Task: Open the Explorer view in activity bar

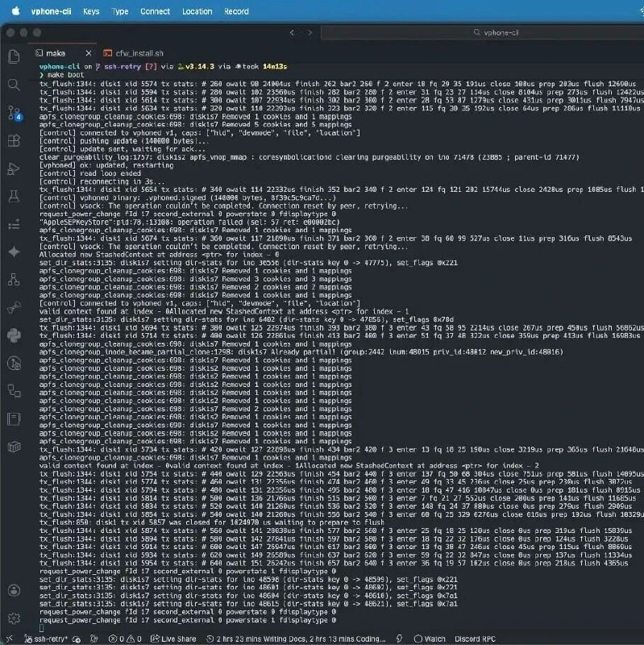Action: click(14, 56)
